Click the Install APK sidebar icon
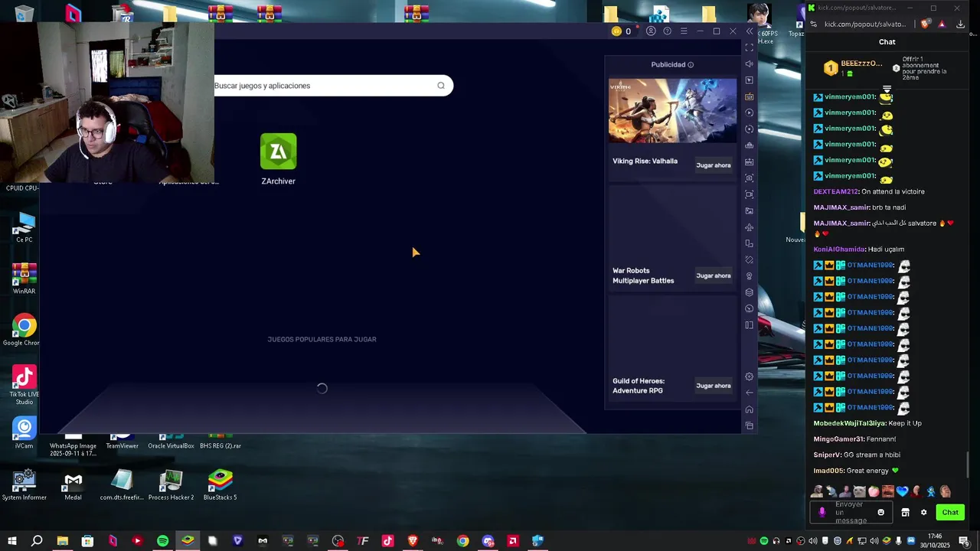980x551 pixels. (x=749, y=161)
